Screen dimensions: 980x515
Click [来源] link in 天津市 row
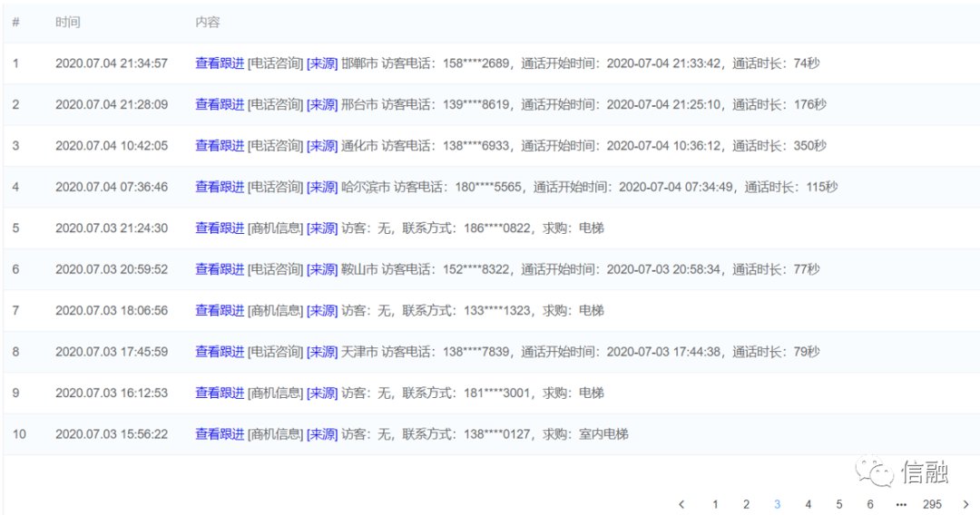pyautogui.click(x=322, y=352)
